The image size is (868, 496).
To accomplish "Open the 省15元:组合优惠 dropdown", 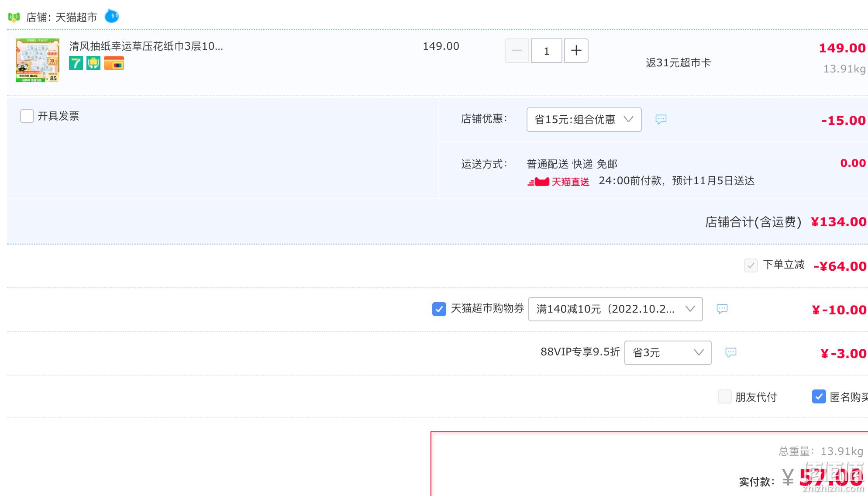I will 584,120.
